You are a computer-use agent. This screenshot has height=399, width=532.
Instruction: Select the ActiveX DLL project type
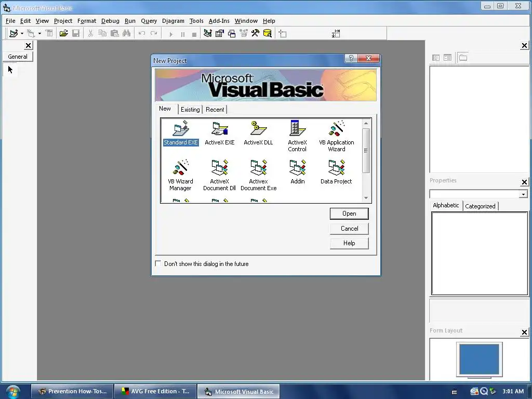click(x=258, y=133)
